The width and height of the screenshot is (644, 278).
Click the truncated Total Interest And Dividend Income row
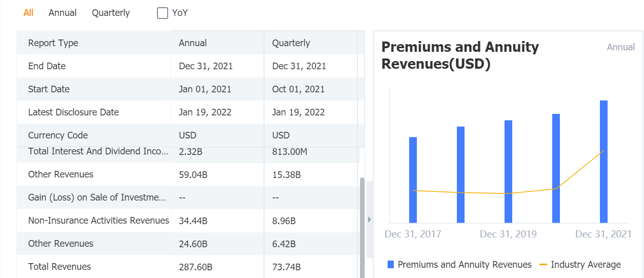(98, 152)
